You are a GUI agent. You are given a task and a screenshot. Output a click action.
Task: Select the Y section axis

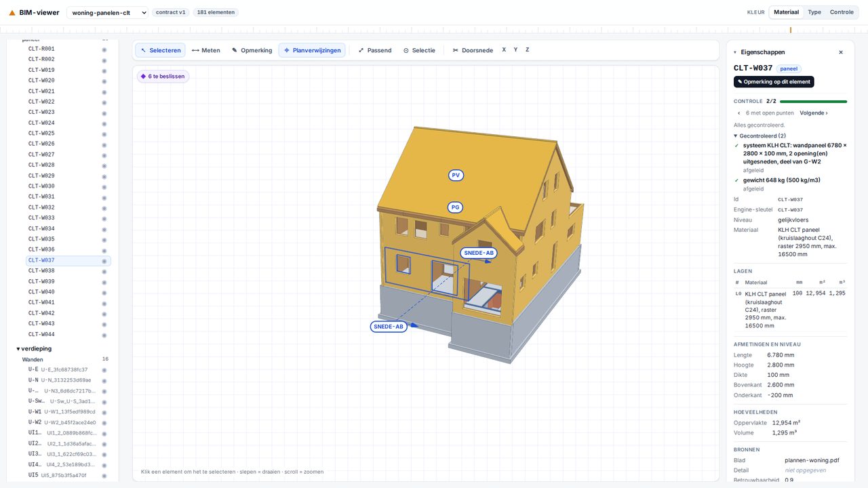point(515,50)
